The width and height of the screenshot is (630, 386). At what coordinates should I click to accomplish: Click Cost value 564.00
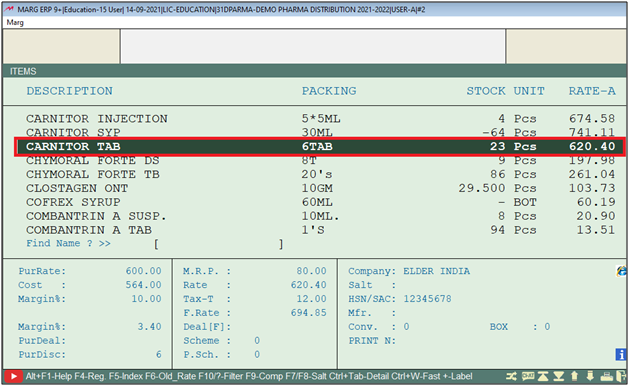pos(143,285)
